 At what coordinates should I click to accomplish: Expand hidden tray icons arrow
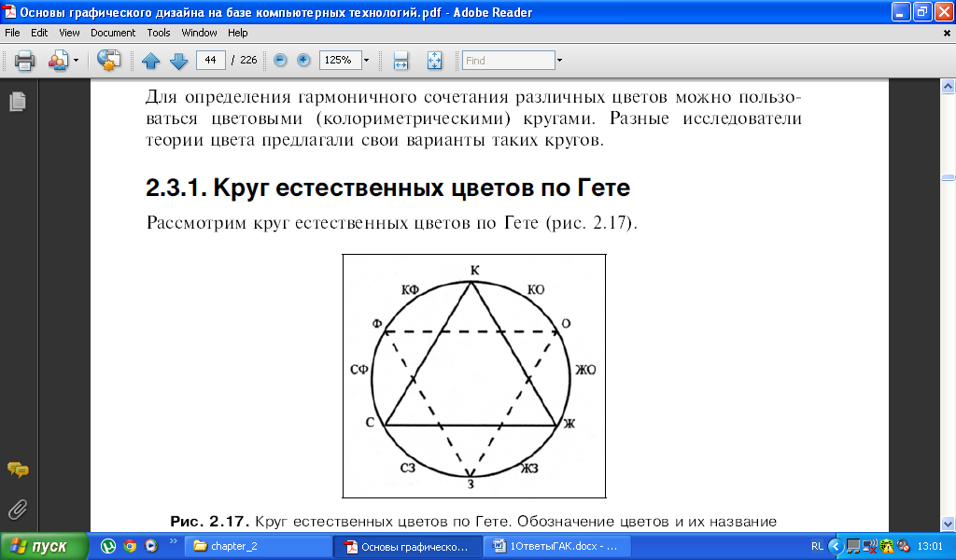[836, 546]
